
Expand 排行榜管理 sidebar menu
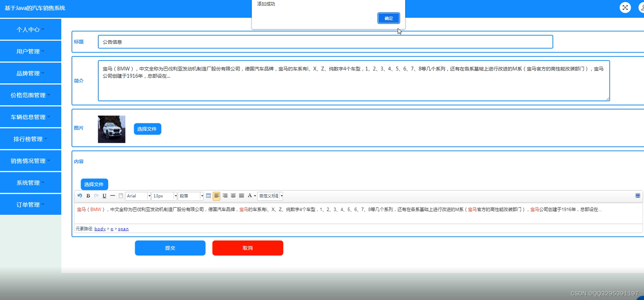30,139
